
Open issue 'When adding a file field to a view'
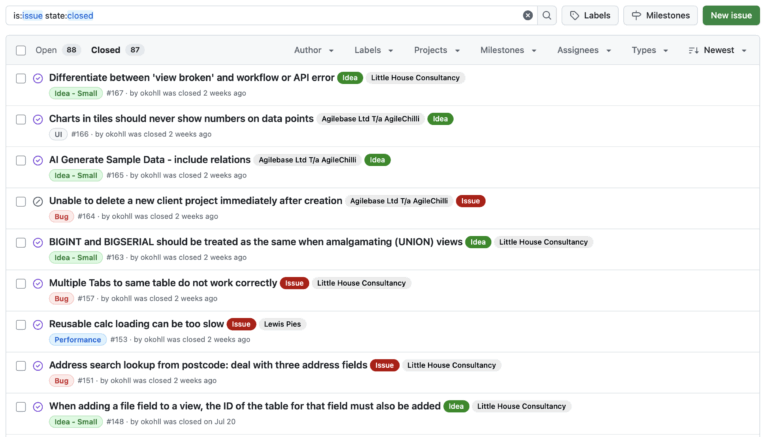245,406
